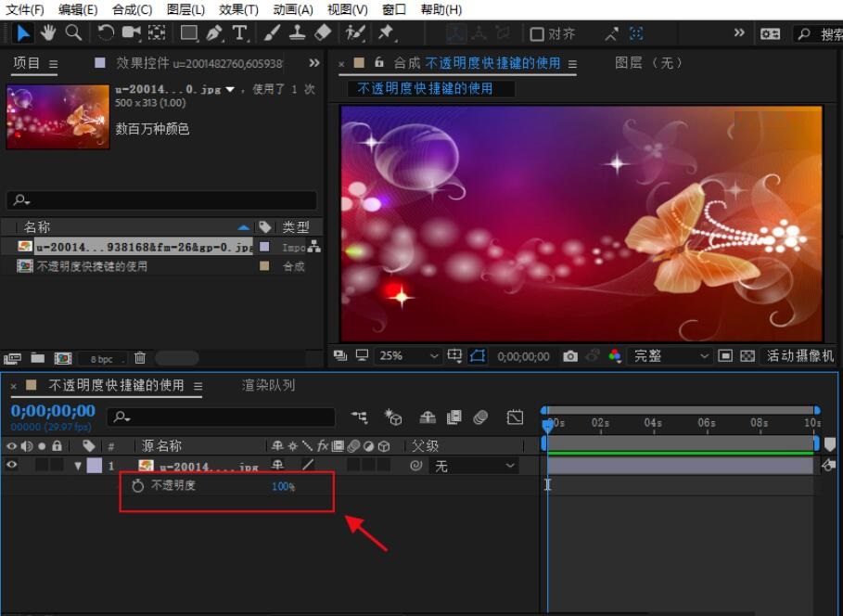Click the 类型 column header
The image size is (843, 616).
[x=296, y=227]
